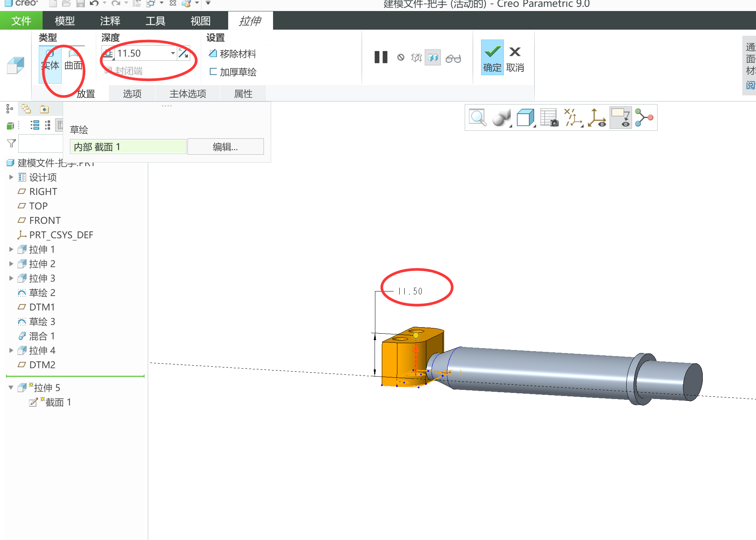
Task: Click the verify glasses preview icon
Action: 453,58
